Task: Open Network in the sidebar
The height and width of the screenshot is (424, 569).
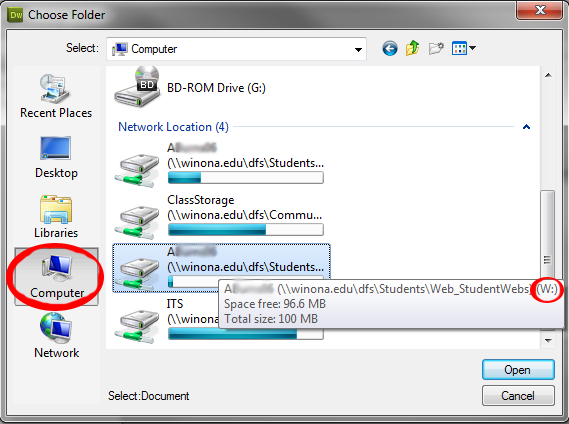Action: [x=56, y=336]
